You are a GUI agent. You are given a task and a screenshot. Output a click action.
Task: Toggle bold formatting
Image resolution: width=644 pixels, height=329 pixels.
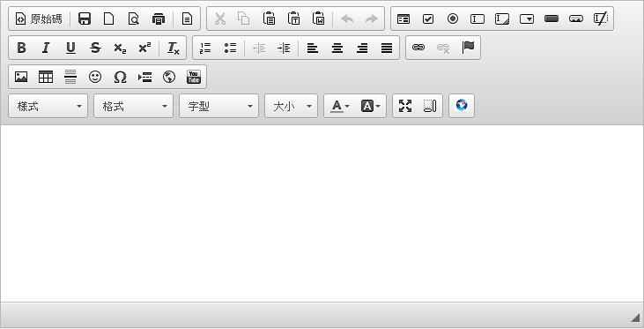(x=21, y=49)
